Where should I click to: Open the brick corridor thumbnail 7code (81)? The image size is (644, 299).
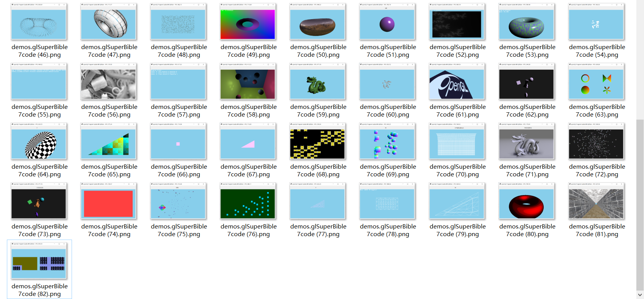pos(596,204)
